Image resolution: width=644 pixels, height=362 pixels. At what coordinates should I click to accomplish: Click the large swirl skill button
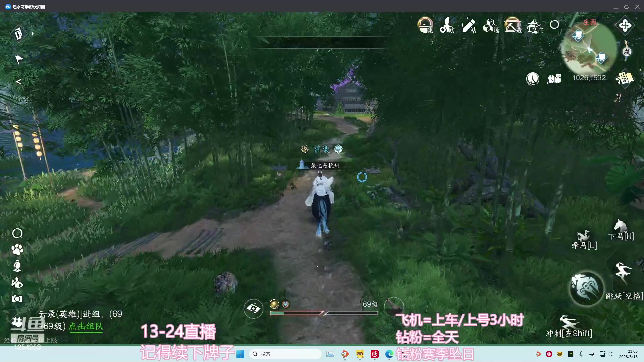click(586, 288)
